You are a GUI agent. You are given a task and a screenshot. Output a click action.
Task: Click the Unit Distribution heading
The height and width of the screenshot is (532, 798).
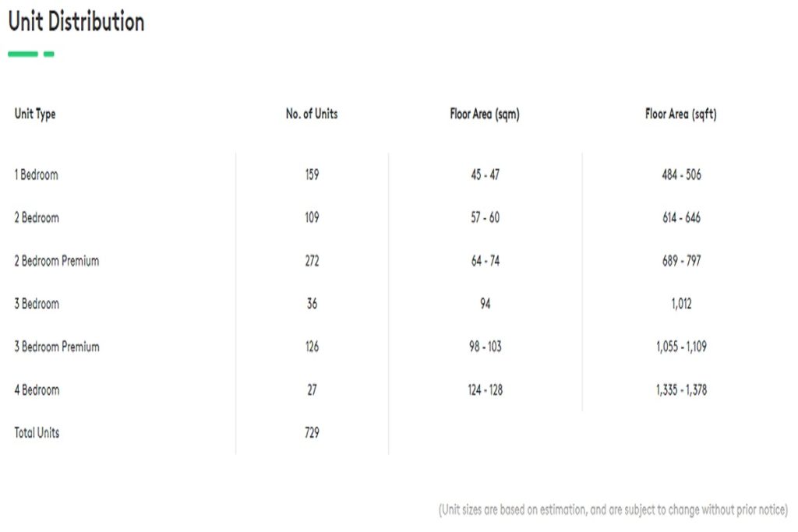(76, 22)
